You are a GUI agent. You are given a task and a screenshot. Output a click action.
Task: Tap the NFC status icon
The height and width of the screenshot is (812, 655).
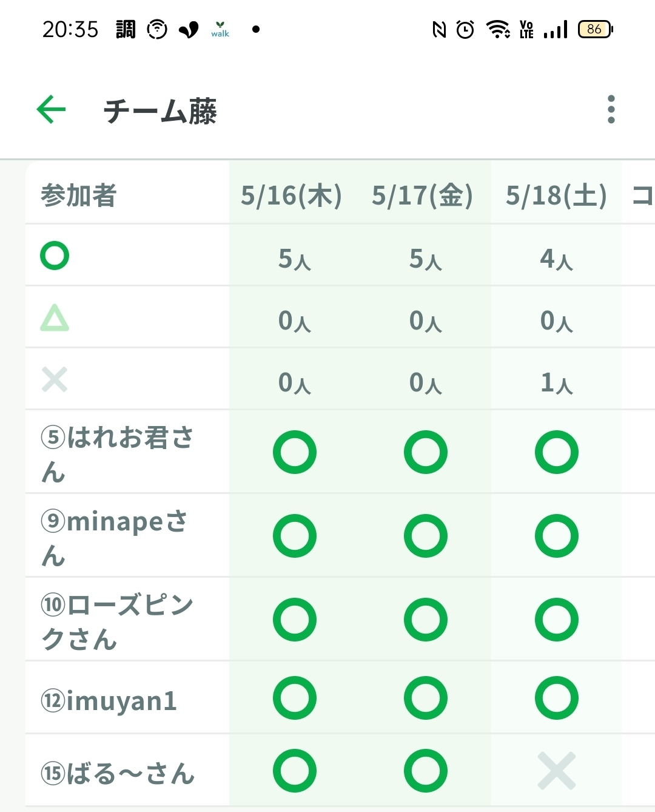click(x=439, y=29)
